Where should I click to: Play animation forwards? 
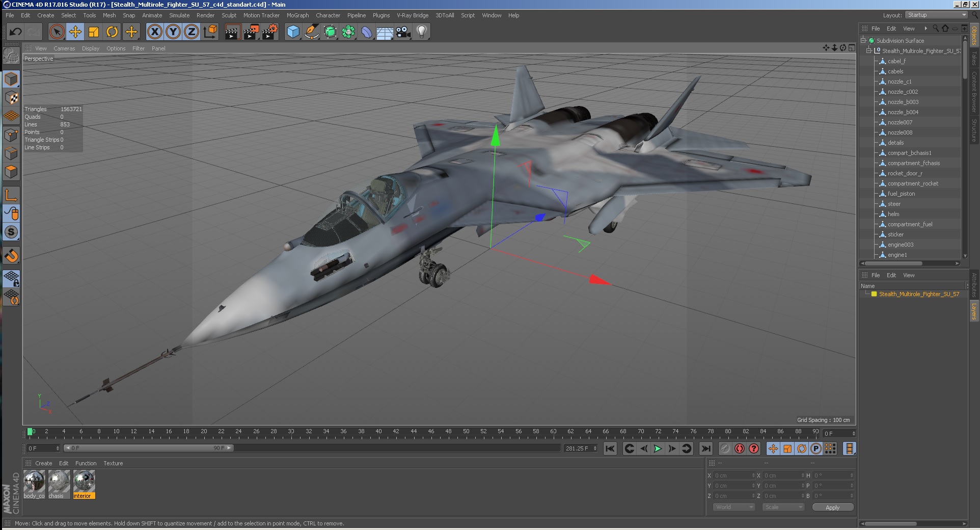(658, 448)
